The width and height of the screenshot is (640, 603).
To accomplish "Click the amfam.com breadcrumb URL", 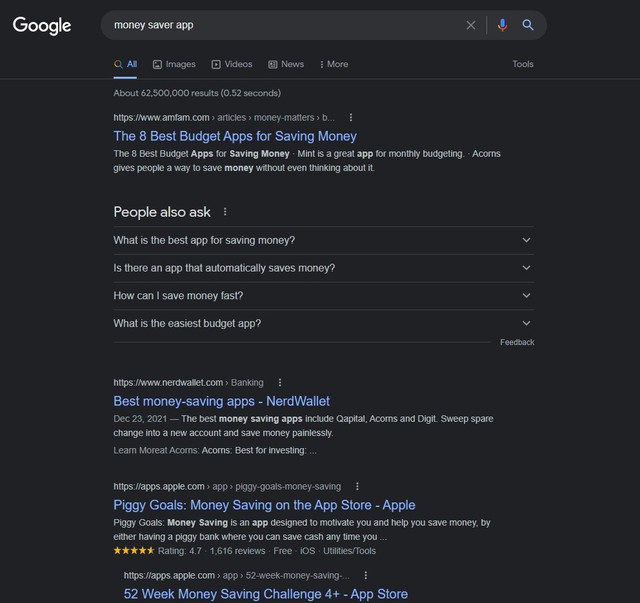I will pyautogui.click(x=224, y=118).
